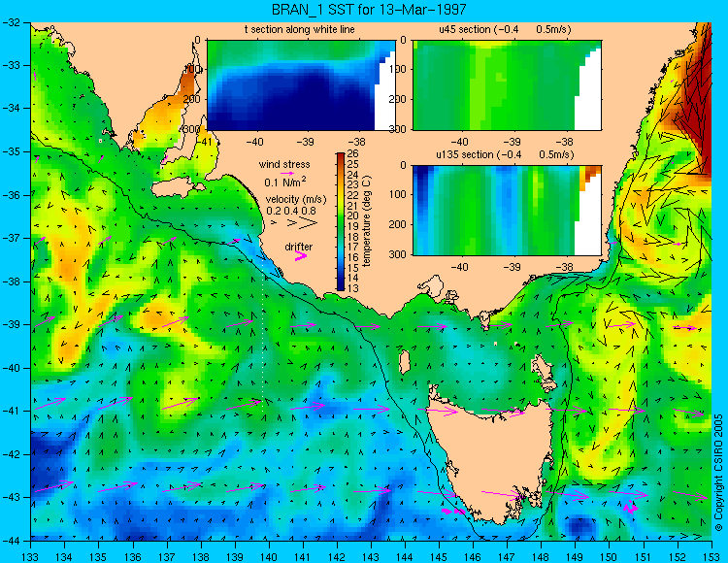
Task: Click the magenta drifter marker near 151E 43S
Action: pos(631,508)
